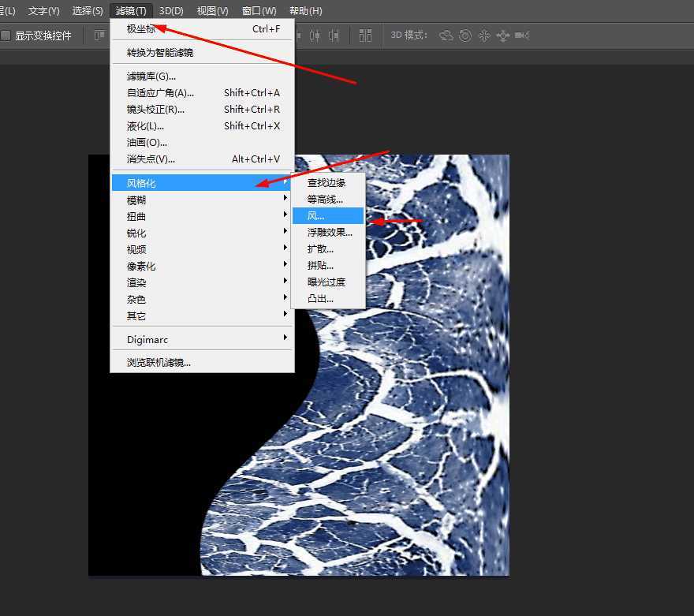Open the 液化 filter dialog
The image size is (694, 616).
[145, 125]
